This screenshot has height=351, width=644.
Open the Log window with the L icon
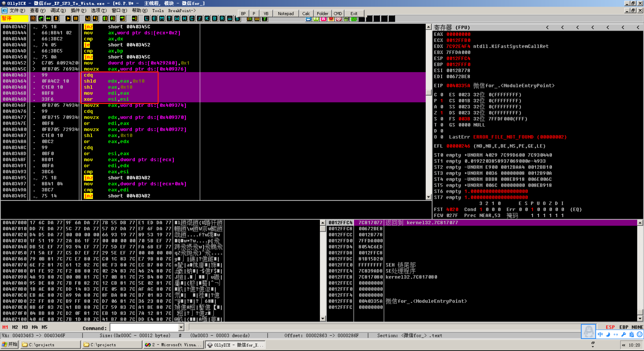pos(147,18)
